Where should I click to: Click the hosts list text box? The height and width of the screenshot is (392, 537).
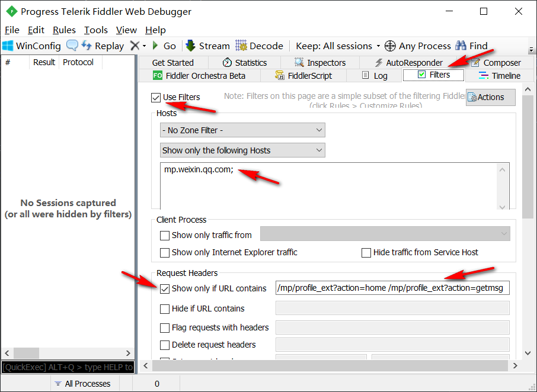click(335, 186)
